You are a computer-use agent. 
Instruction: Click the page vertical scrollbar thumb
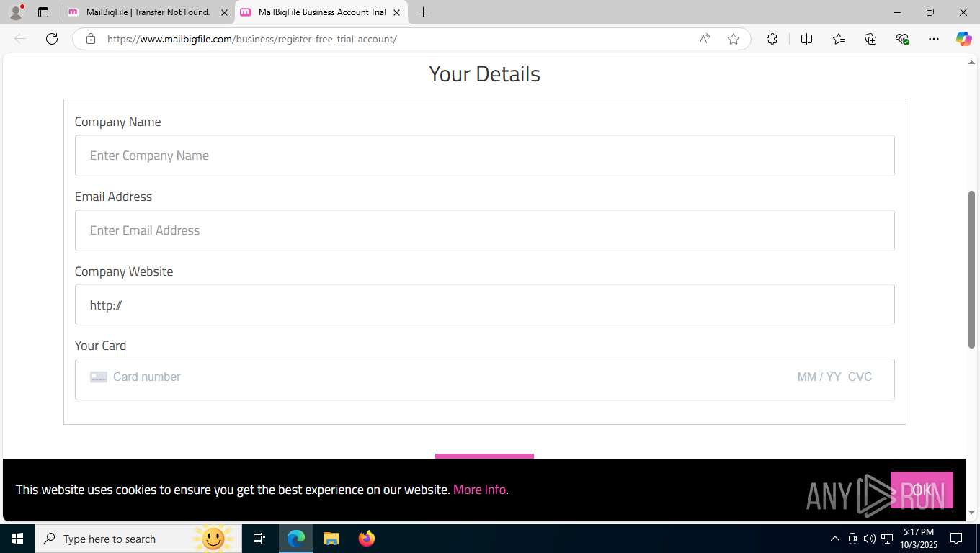(971, 270)
